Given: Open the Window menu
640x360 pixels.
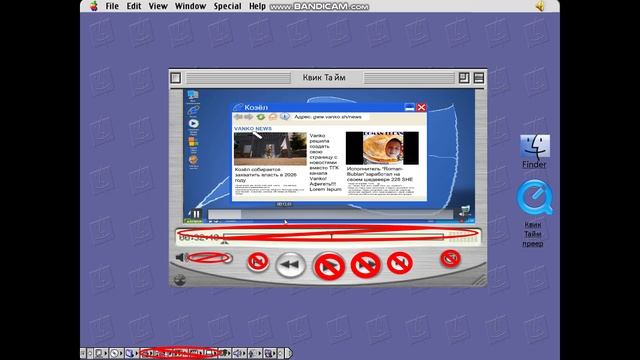Looking at the screenshot, I should pos(190,6).
